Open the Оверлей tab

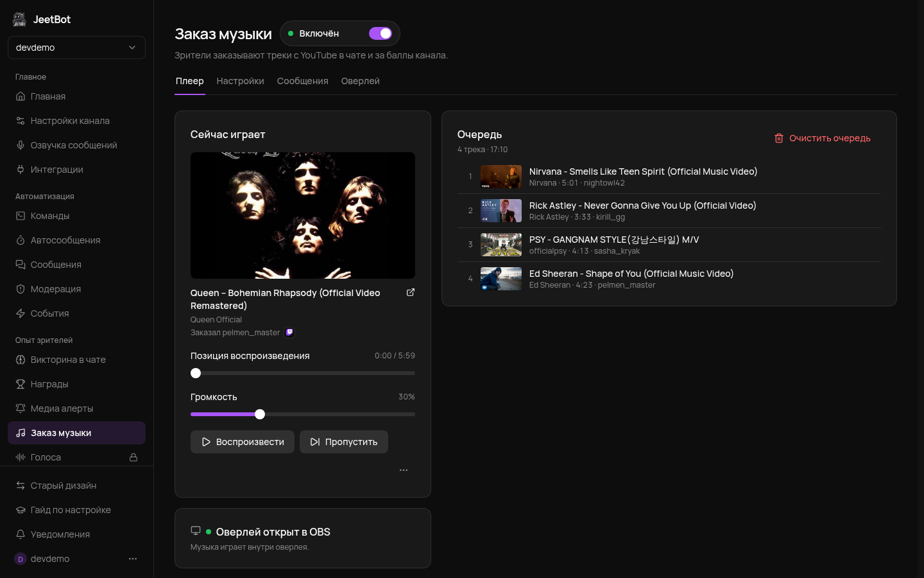[361, 81]
